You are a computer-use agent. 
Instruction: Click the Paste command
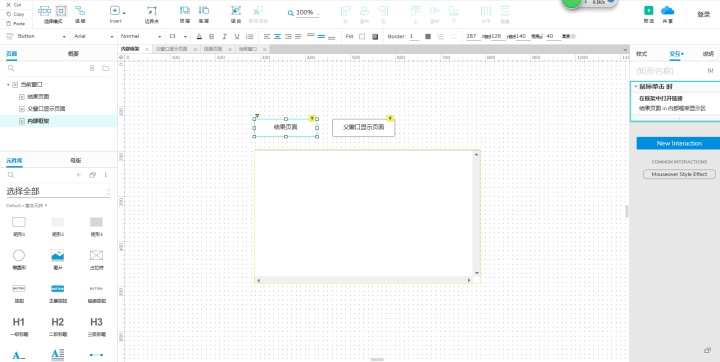[x=16, y=23]
